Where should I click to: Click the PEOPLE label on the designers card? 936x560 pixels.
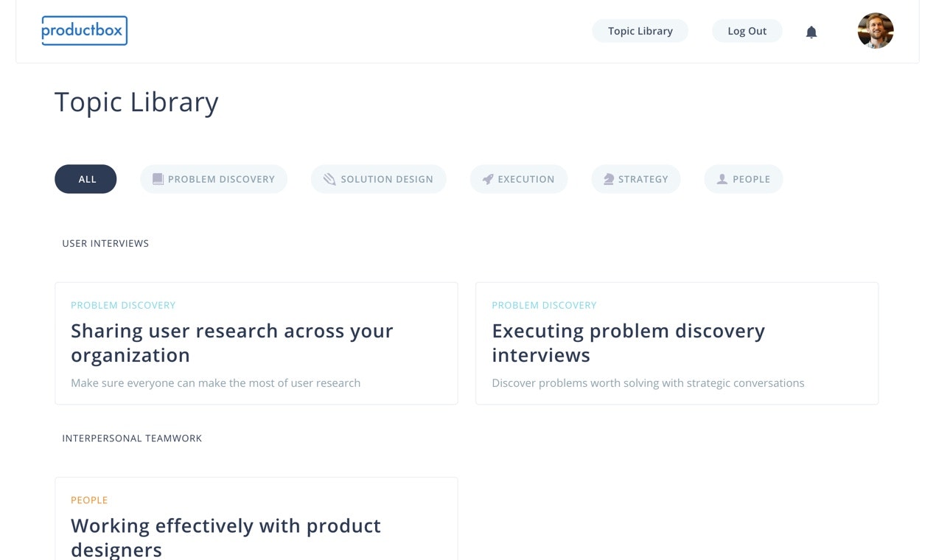[89, 500]
